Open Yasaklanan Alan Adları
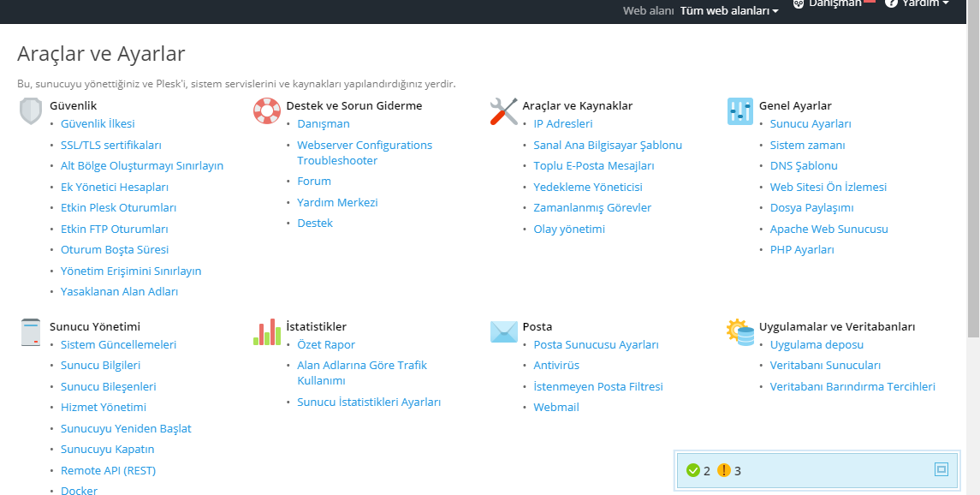The image size is (980, 495). click(119, 291)
